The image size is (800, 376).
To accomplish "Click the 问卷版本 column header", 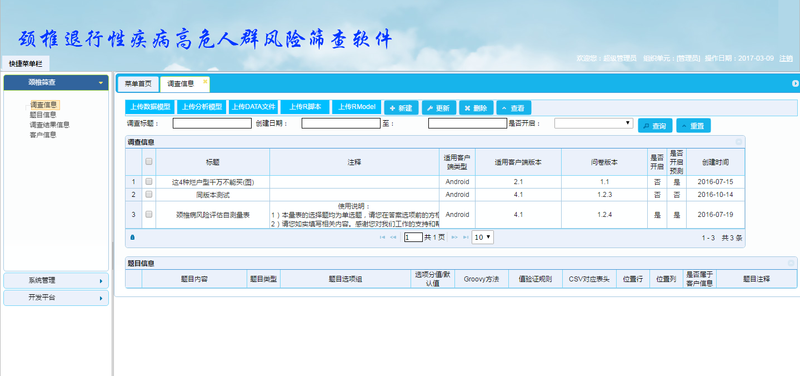I will 604,162.
